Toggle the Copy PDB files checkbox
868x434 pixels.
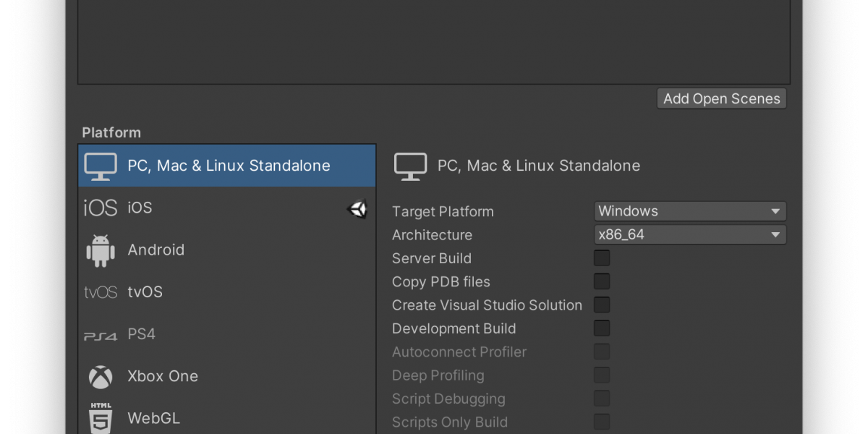(602, 281)
